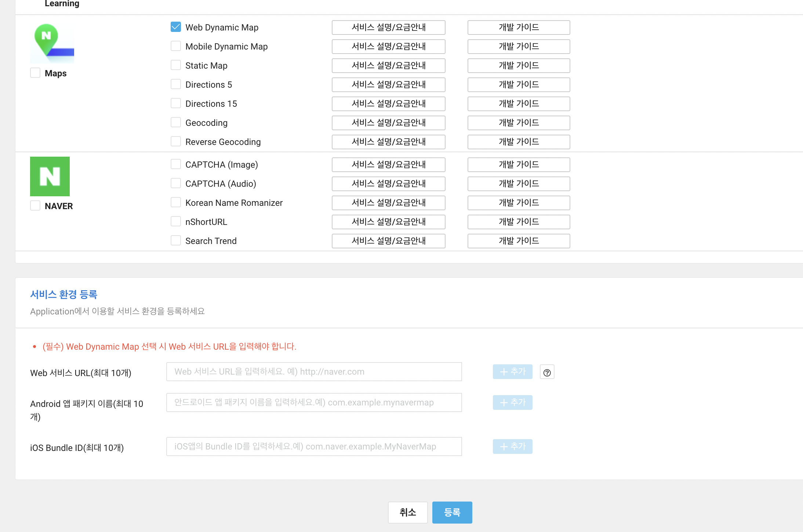The width and height of the screenshot is (803, 532).
Task: Check the NAVER group checkbox
Action: tap(35, 205)
